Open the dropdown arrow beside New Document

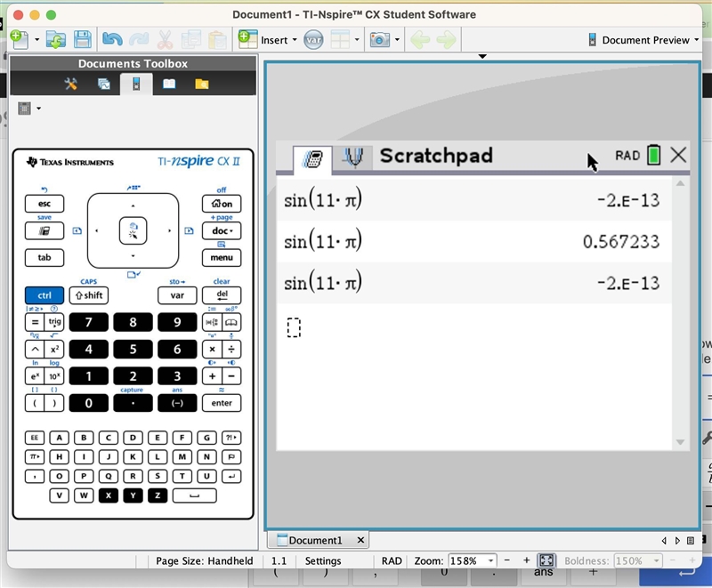click(x=36, y=40)
